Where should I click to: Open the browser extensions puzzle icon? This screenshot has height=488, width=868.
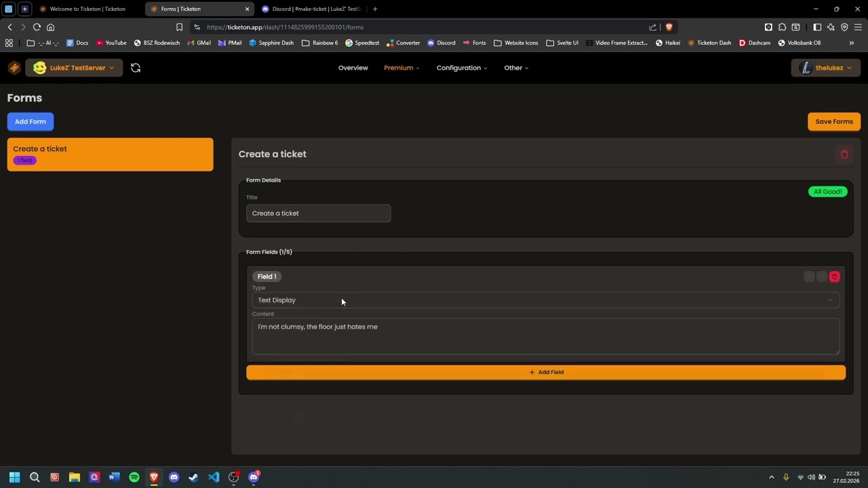pos(782,27)
